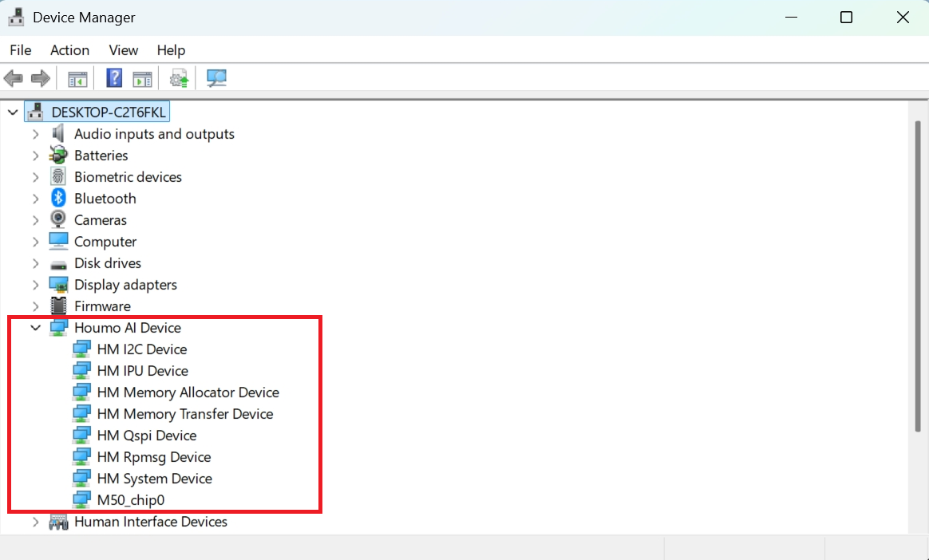Select HM Memory Transfer Device

(x=185, y=414)
